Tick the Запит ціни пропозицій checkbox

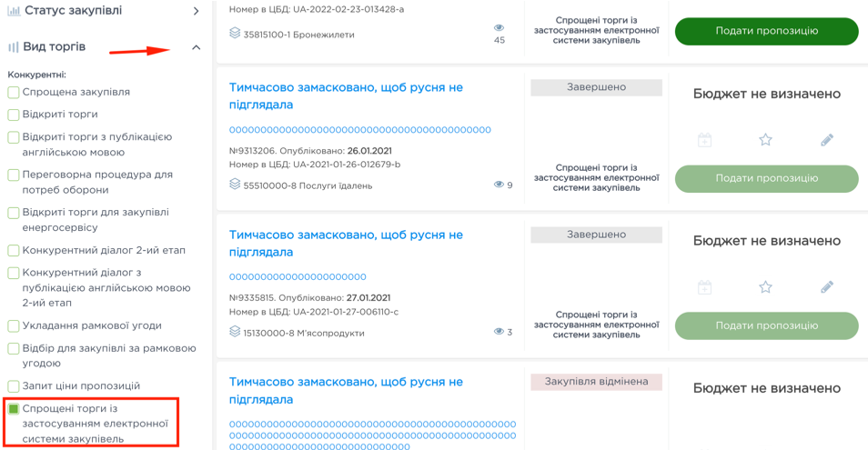(x=14, y=386)
